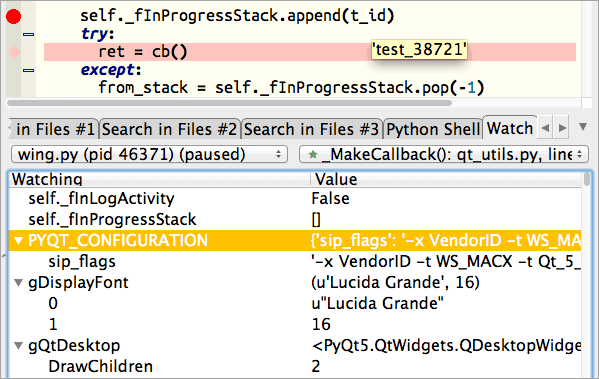Select the Watch tab
This screenshot has width=599, height=379.
point(510,128)
